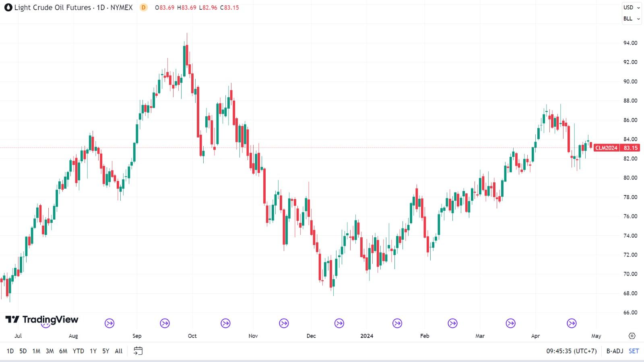Click the Nov label on the time axis
The width and height of the screenshot is (644, 362).
[253, 336]
